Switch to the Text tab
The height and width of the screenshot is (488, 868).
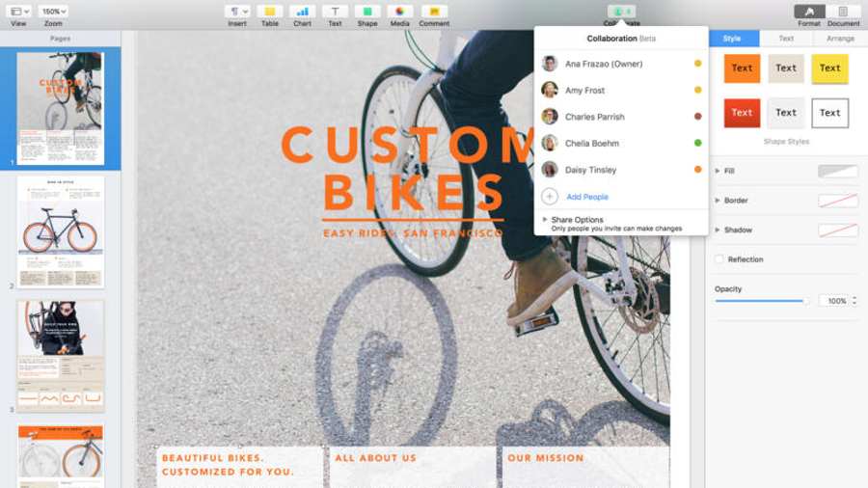tap(786, 39)
